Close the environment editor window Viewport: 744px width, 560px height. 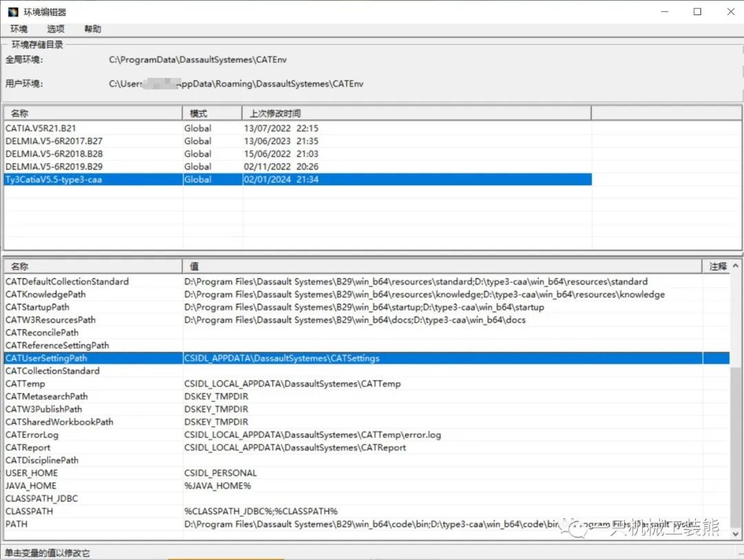pos(731,12)
